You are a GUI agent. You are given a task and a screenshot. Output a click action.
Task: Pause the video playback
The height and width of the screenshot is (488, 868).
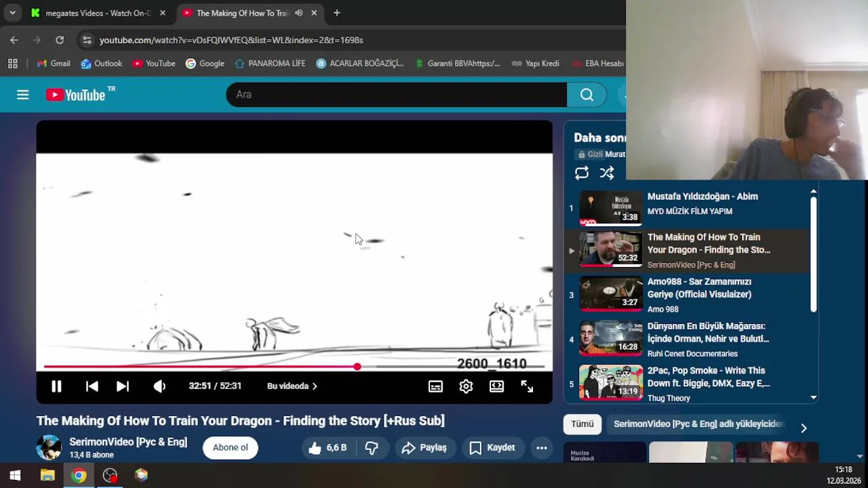tap(56, 386)
